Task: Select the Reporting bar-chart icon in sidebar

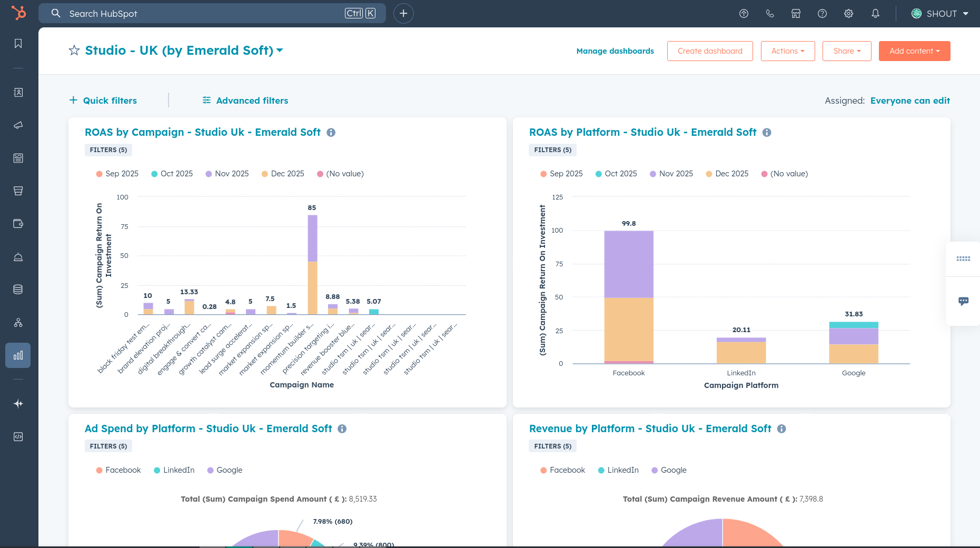Action: (18, 355)
